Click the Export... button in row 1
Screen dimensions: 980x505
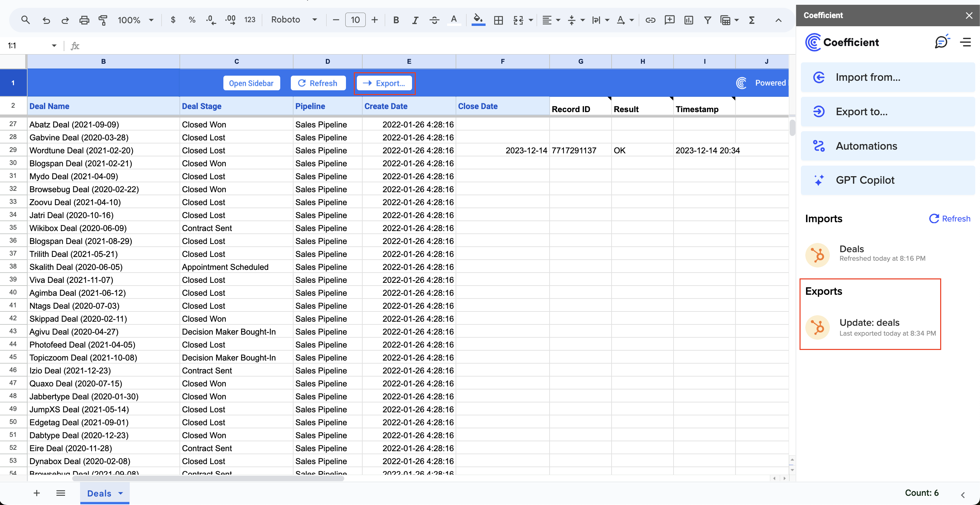[x=384, y=83]
